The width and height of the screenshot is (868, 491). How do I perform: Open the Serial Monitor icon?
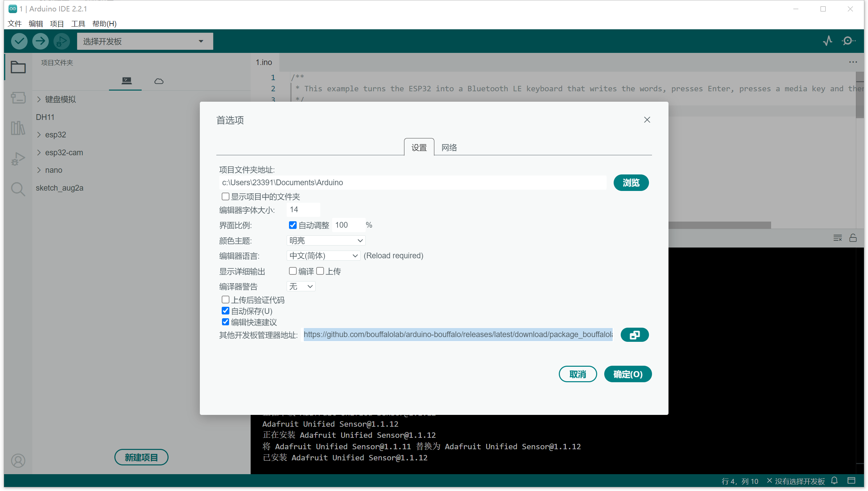click(848, 41)
